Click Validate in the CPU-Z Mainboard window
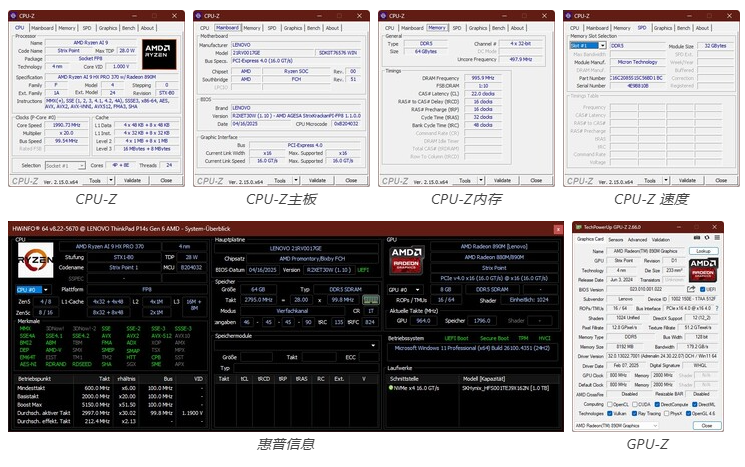 pos(318,181)
